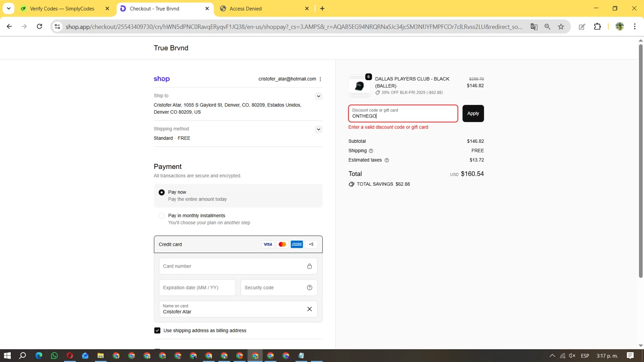Open WhatsApp from the taskbar
Viewport: 644px width, 362px height.
(54, 356)
